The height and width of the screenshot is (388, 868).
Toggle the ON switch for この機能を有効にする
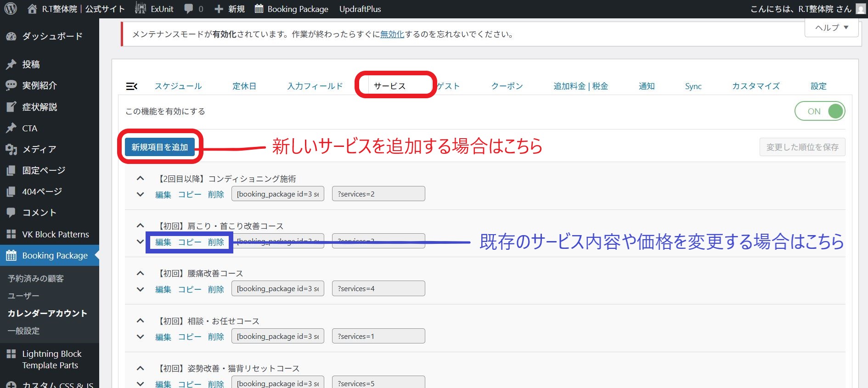tap(820, 111)
